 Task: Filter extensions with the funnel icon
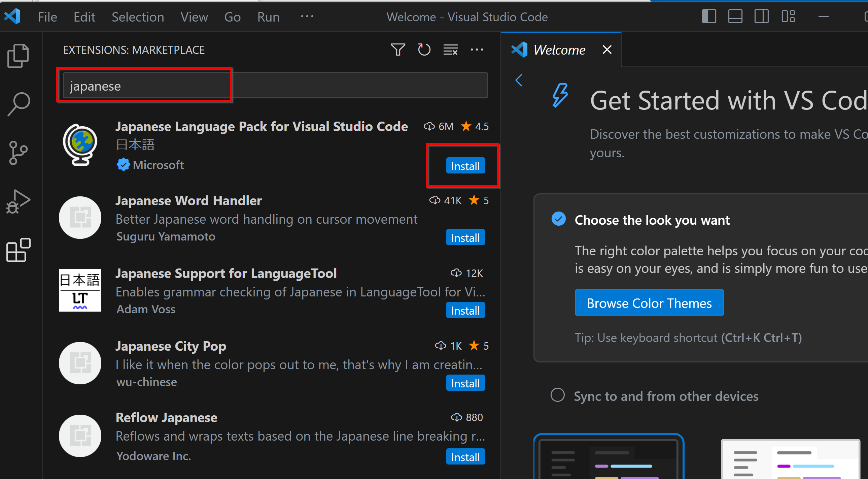(x=398, y=50)
